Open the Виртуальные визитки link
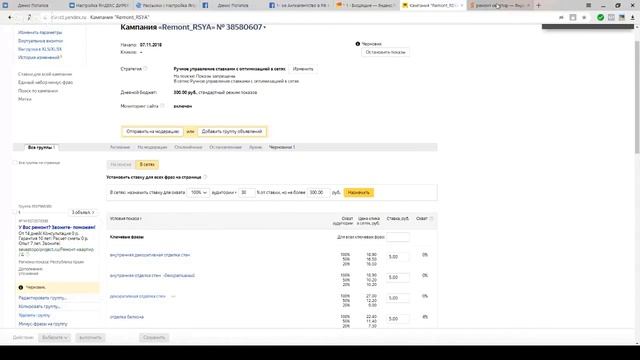The height and width of the screenshot is (360, 640). [40, 41]
